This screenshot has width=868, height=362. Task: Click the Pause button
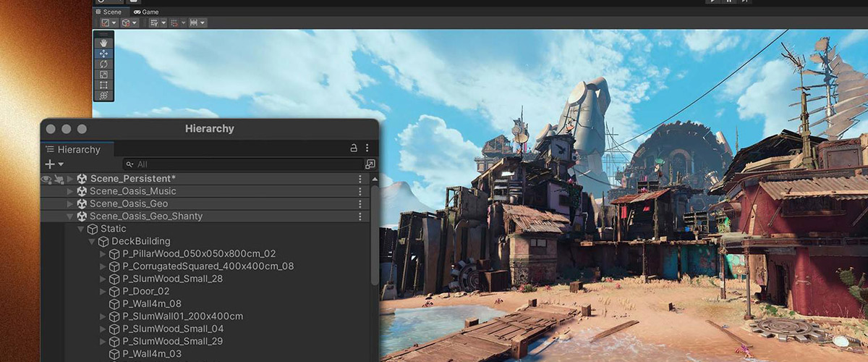(728, 1)
